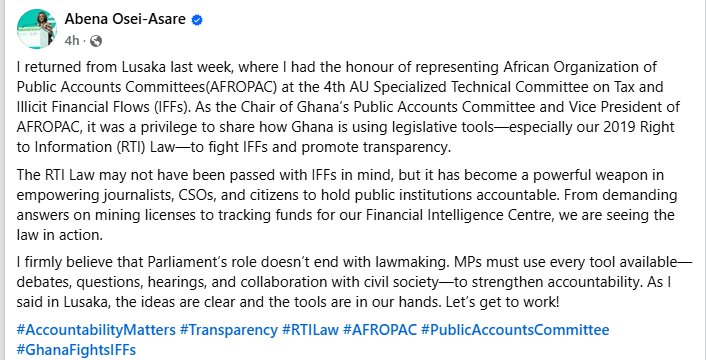The width and height of the screenshot is (706, 360).
Task: Click the phrase "Let's get to work!"
Action: click(502, 302)
